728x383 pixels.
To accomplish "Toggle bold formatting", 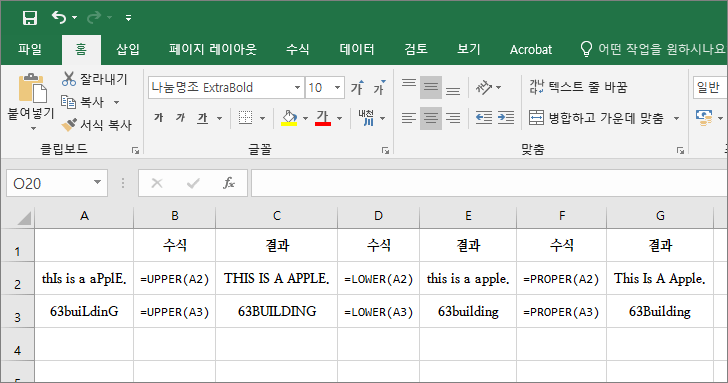I will (159, 118).
